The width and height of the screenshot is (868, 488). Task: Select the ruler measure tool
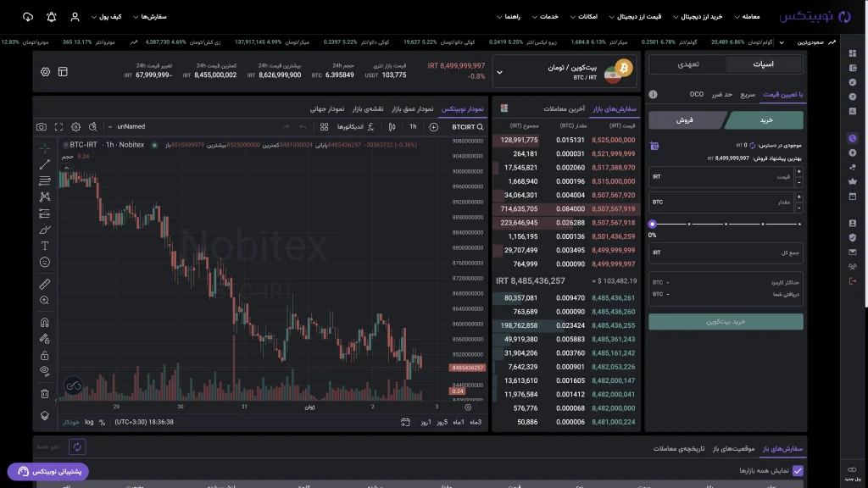45,285
